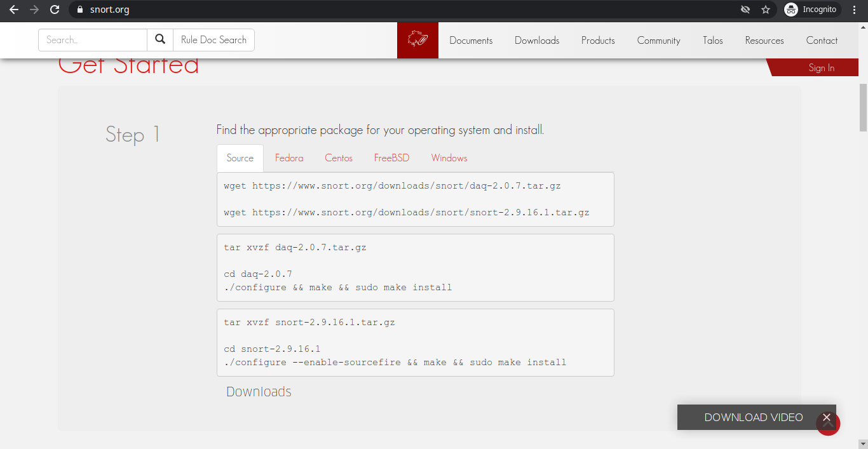Open the Contact page
Screen dimensions: 868x449
822,41
